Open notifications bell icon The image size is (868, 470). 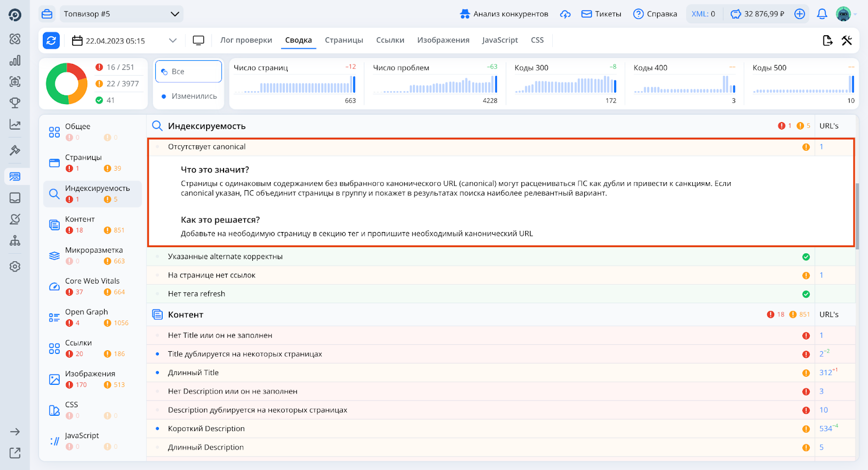tap(822, 14)
